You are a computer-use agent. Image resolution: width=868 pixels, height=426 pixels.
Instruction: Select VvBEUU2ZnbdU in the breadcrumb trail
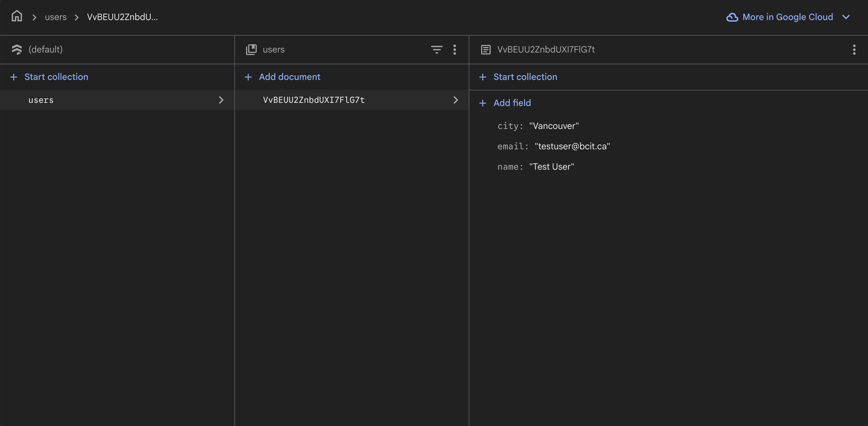click(x=122, y=17)
